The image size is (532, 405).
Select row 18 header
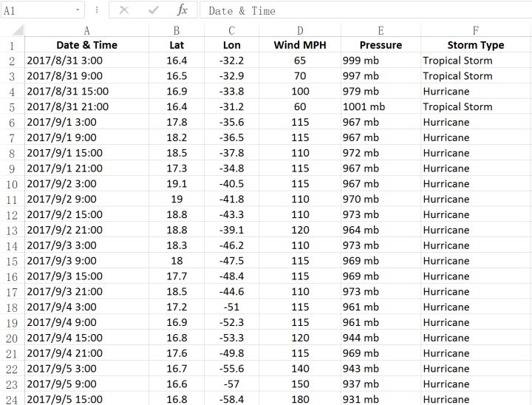(x=13, y=307)
